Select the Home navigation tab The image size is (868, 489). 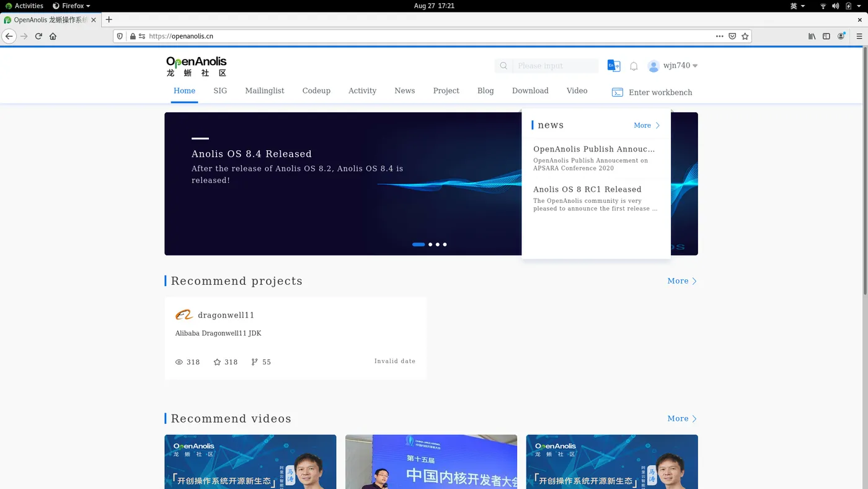pyautogui.click(x=184, y=91)
